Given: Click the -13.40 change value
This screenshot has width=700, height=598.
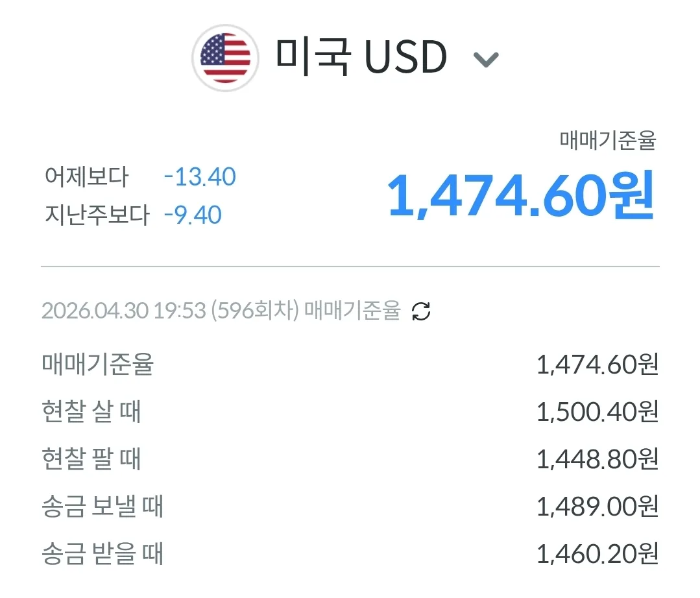Looking at the screenshot, I should point(200,176).
